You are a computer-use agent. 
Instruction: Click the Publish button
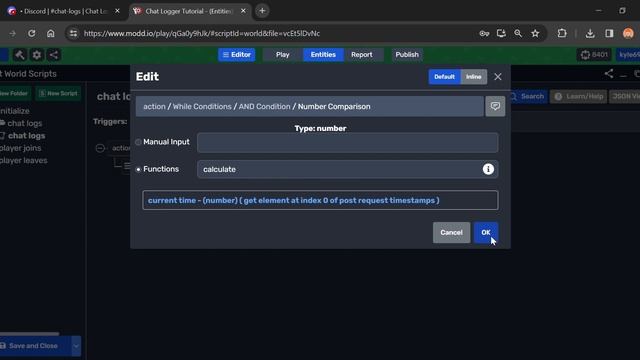tap(407, 55)
